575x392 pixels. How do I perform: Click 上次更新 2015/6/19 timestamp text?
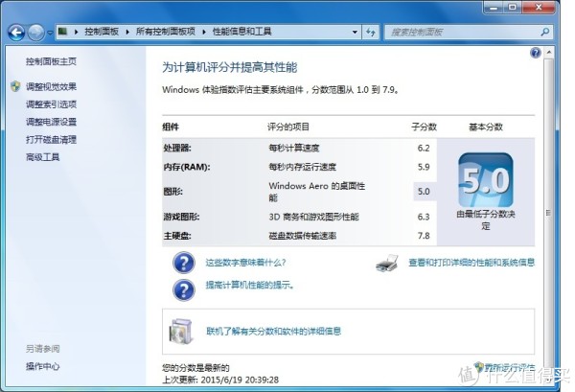click(220, 380)
